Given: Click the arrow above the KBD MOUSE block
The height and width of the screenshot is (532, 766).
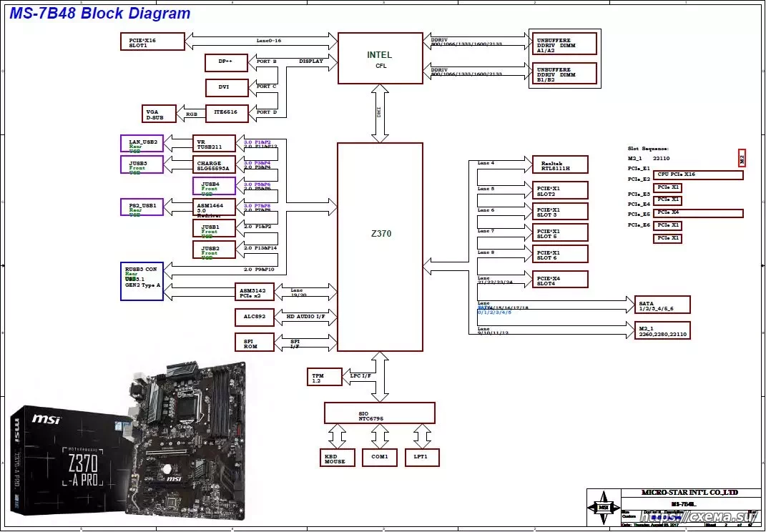Looking at the screenshot, I should click(336, 435).
